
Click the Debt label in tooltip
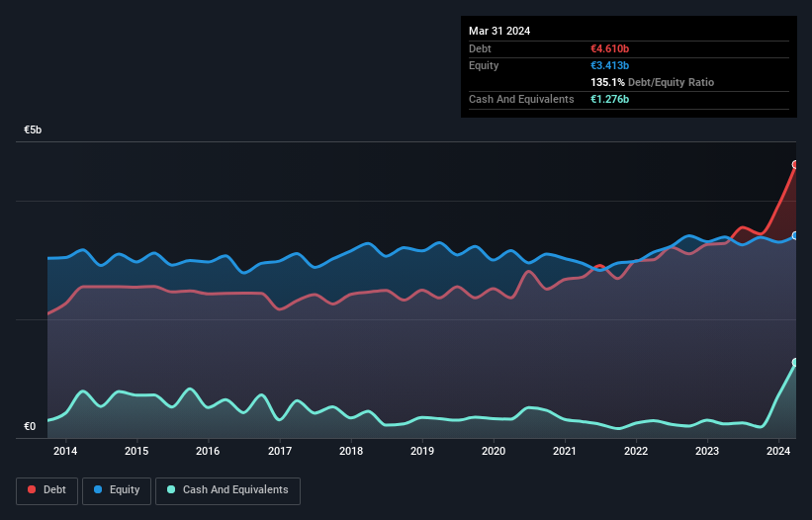(480, 48)
